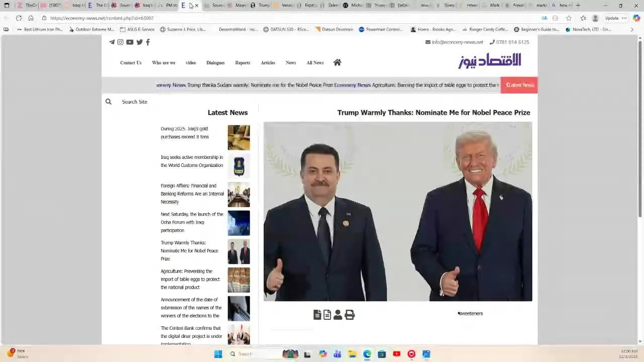
Task: Click the second document icon below the article image
Action: [x=327, y=315]
